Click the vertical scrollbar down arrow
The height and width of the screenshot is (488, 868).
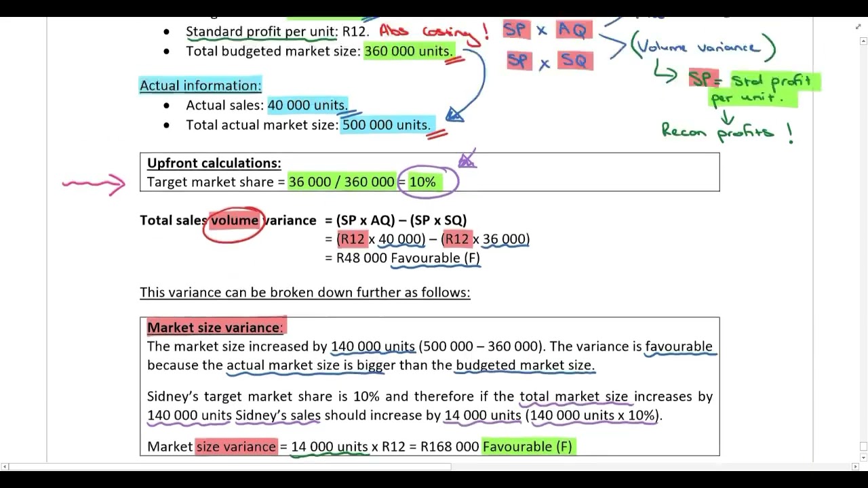tap(863, 457)
